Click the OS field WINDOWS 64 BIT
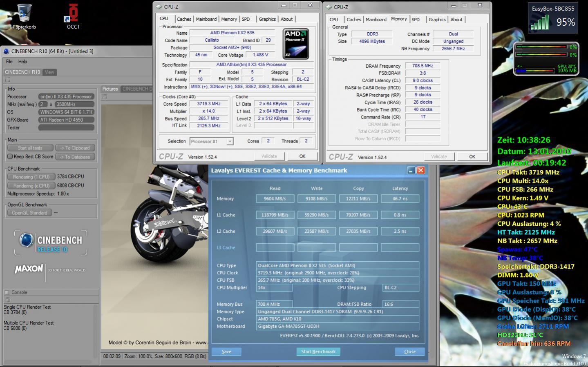588x367 pixels. coord(67,112)
